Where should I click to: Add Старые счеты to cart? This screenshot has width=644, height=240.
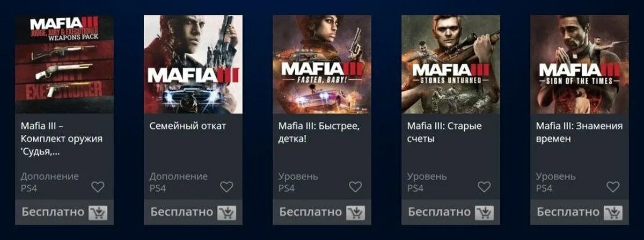pos(484,213)
